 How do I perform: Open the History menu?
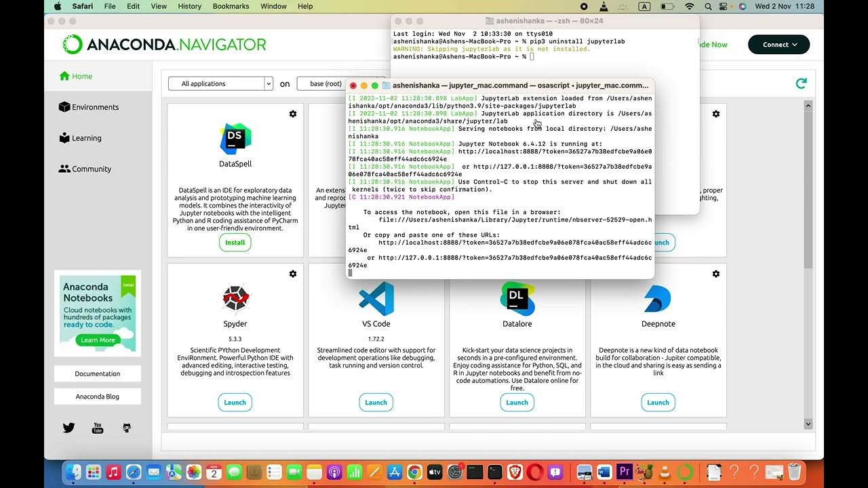pos(189,6)
